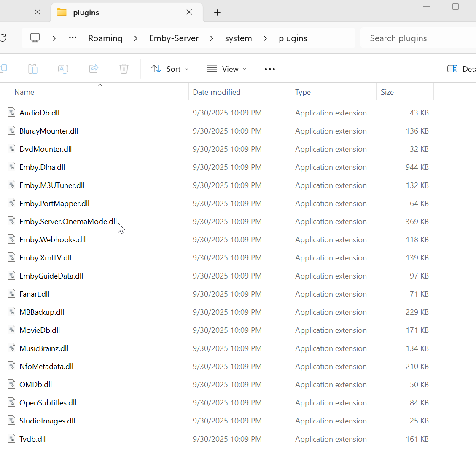
Task: Sort files by Date modified column
Action: point(217,92)
